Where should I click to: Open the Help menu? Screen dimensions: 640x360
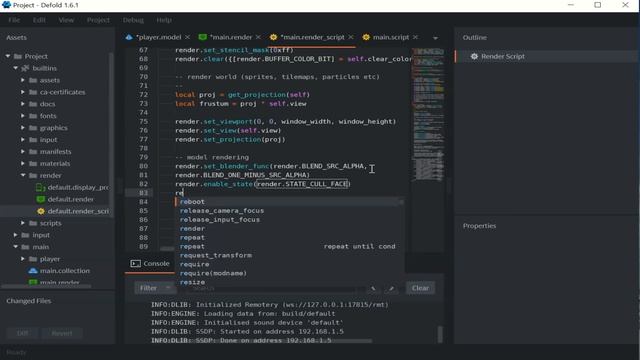pyautogui.click(x=164, y=20)
